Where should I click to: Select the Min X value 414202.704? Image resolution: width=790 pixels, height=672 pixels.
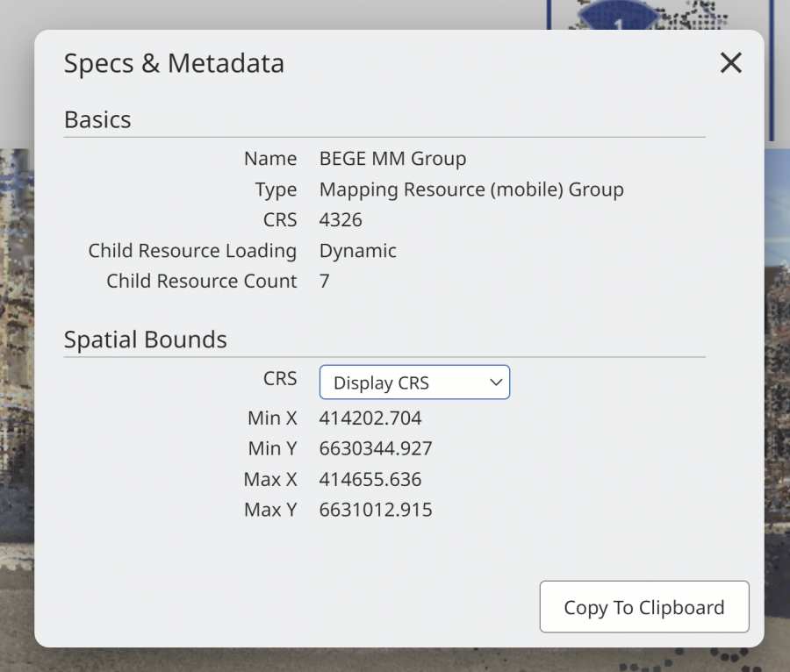click(x=370, y=418)
